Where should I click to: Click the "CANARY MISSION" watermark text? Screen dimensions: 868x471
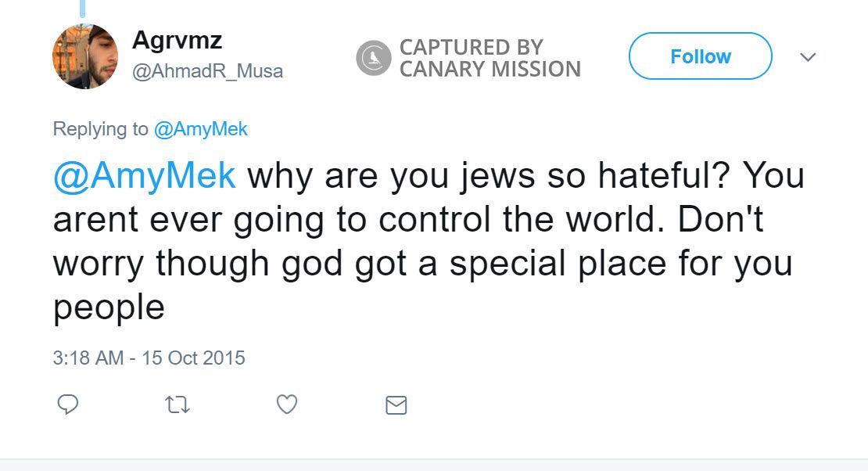tap(490, 70)
